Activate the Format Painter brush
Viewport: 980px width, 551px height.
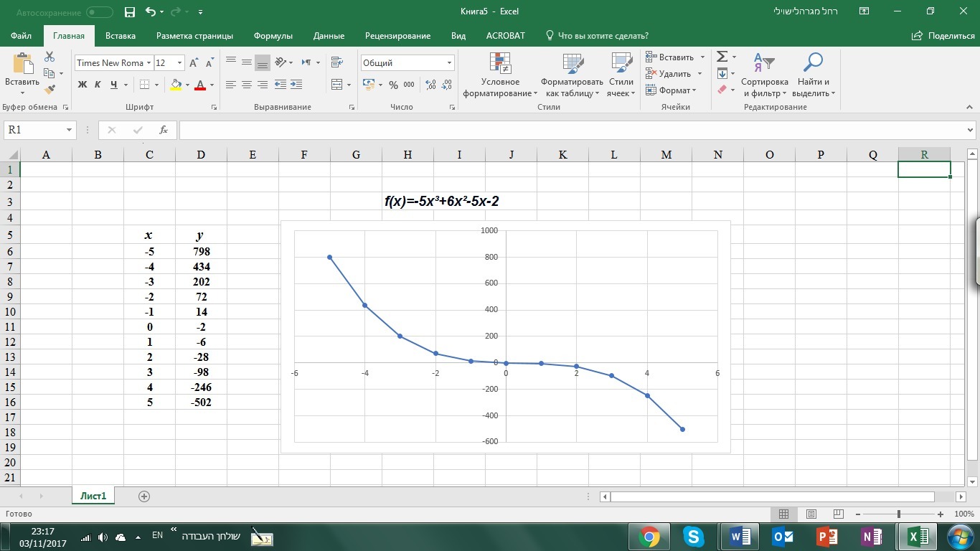click(50, 89)
